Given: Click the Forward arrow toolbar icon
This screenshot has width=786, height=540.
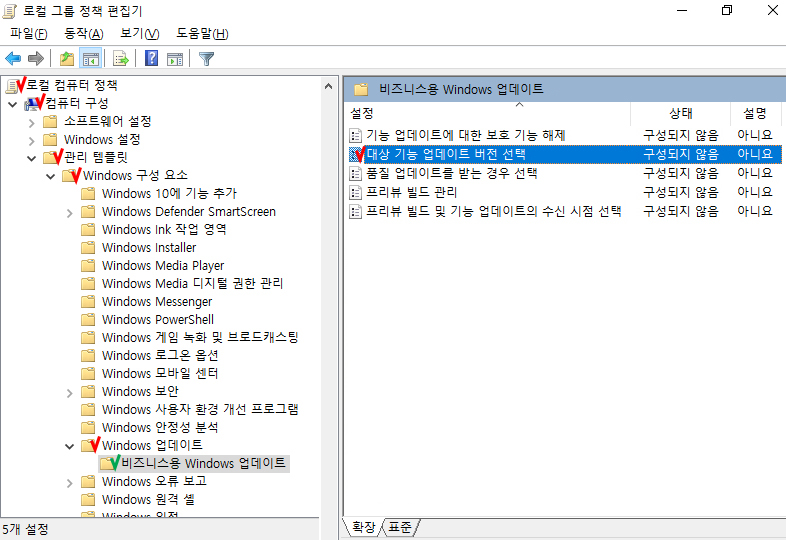Looking at the screenshot, I should point(36,59).
